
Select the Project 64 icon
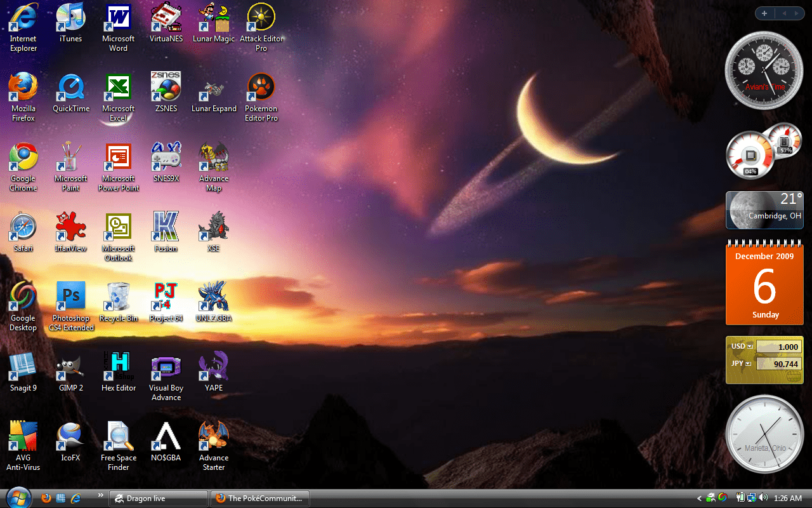(166, 302)
